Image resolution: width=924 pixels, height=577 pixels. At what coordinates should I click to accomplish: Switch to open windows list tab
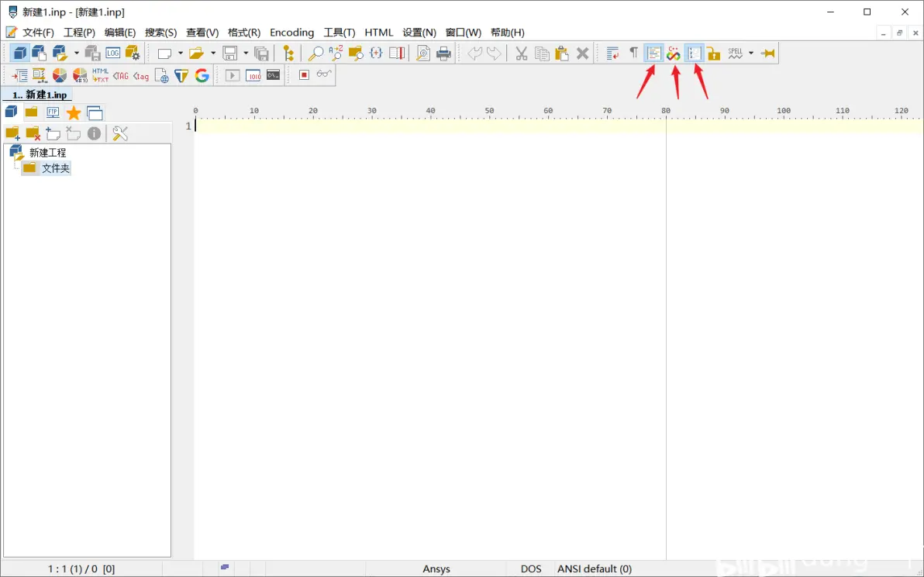[x=95, y=112]
